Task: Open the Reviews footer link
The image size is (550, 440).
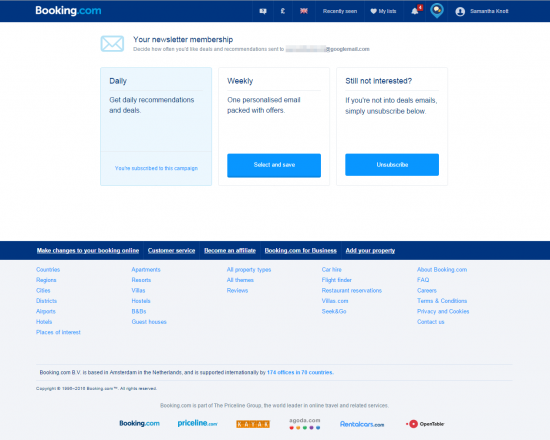Action: [x=237, y=291]
